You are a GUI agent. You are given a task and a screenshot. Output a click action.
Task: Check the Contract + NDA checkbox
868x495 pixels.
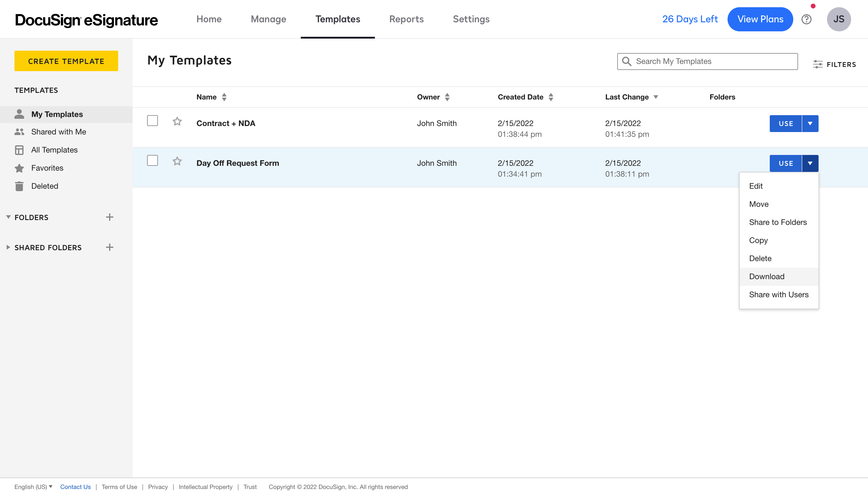(152, 121)
